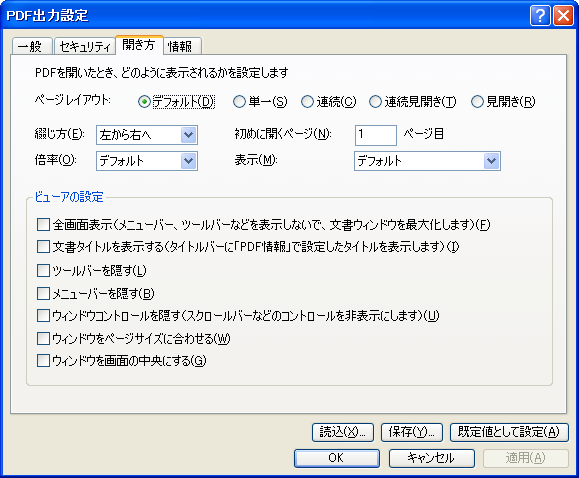The width and height of the screenshot is (579, 478).
Task: Enable 全画面表示 full screen checkbox
Action: 43,224
